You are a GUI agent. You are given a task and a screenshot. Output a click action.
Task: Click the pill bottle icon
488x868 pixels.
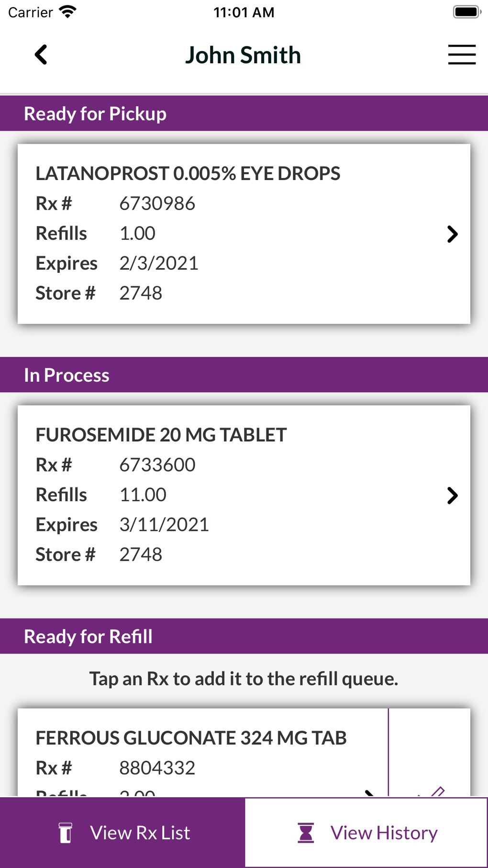(x=66, y=833)
